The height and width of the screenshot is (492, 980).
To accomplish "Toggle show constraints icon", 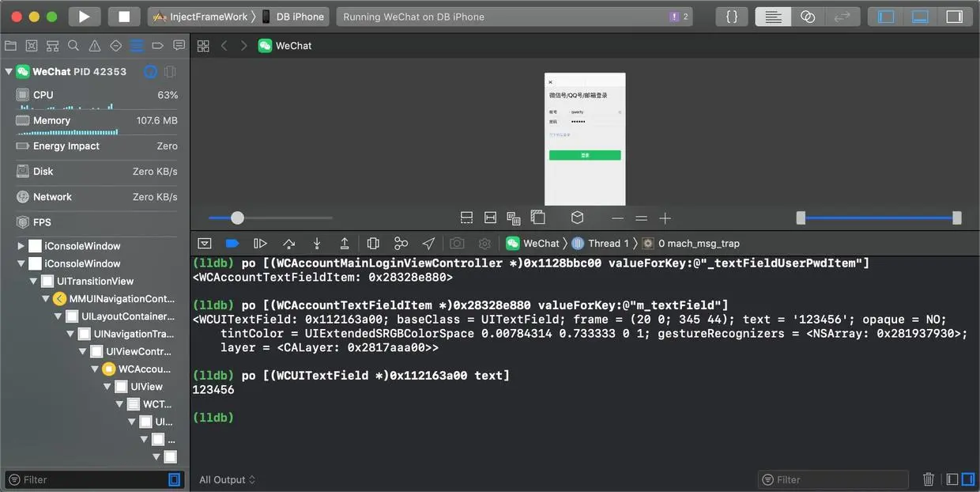I will pos(490,218).
